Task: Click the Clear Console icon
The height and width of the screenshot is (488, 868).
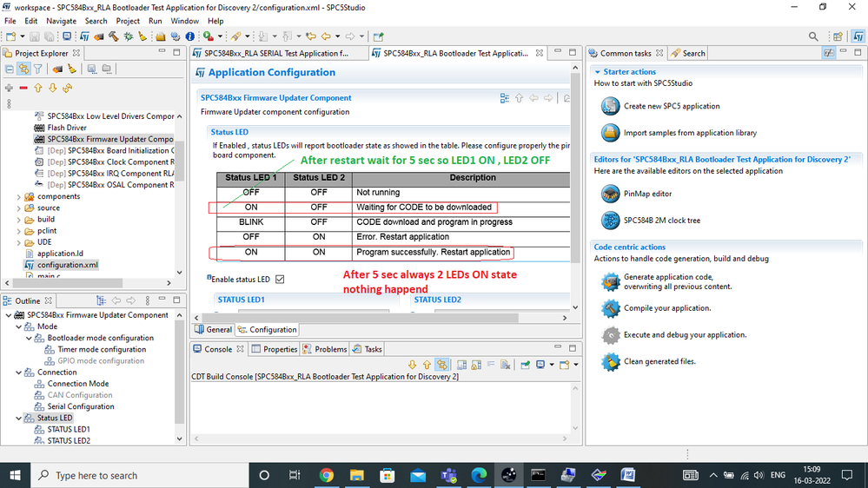Action: [506, 365]
